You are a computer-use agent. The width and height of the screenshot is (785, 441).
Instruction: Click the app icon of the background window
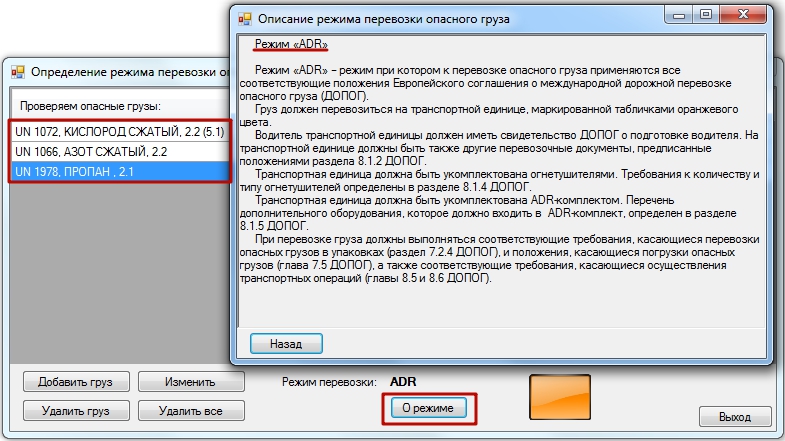pyautogui.click(x=17, y=72)
